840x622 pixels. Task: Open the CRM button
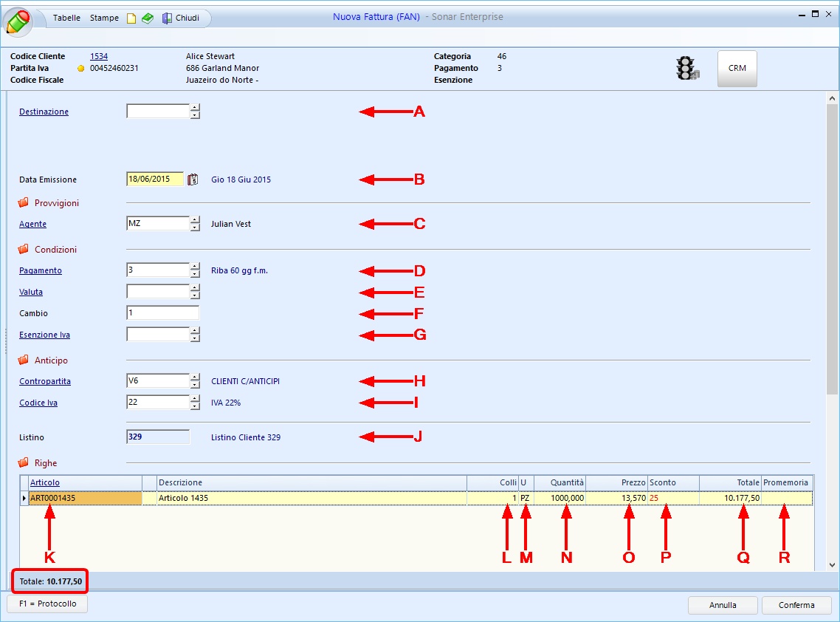737,69
